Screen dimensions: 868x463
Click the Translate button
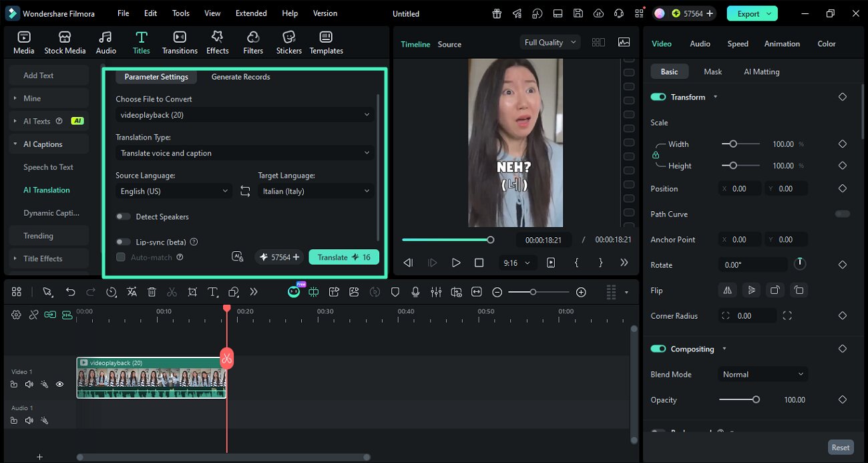[x=344, y=257]
